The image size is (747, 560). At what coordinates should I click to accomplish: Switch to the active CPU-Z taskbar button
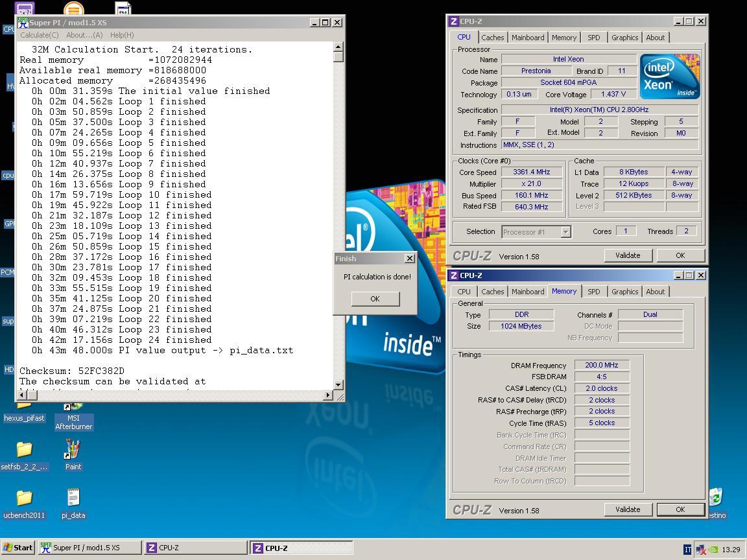click(x=302, y=548)
